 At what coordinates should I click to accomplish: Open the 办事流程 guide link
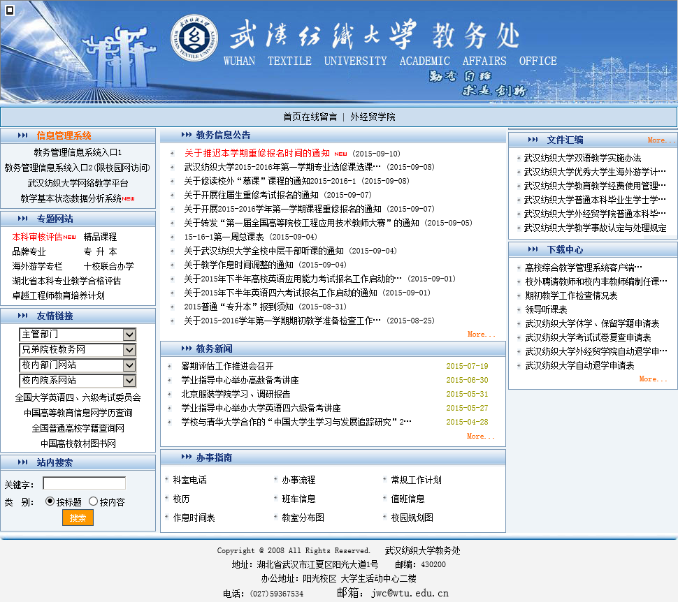[298, 480]
